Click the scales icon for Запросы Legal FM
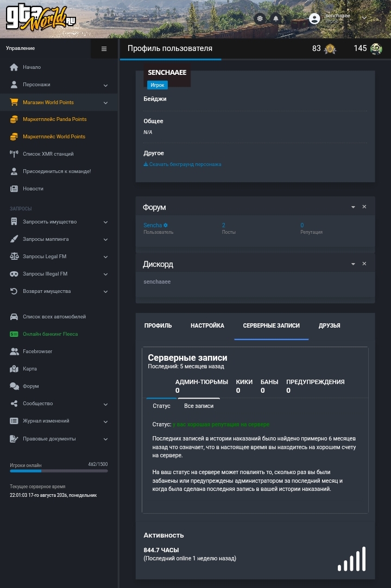This screenshot has width=391, height=588. tap(14, 257)
